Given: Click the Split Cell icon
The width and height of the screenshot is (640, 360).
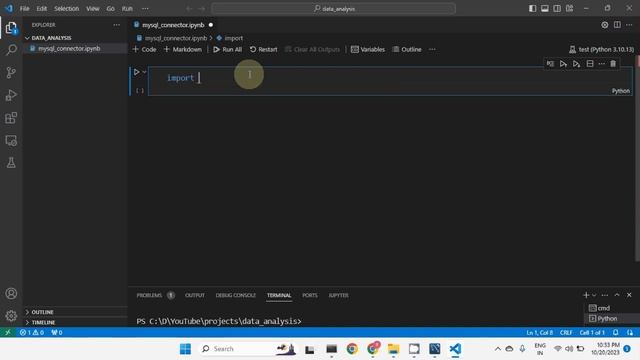Looking at the screenshot, I should [590, 64].
